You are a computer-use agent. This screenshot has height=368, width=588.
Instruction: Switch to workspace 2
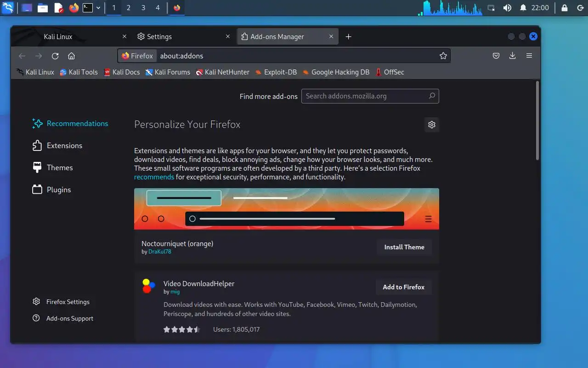point(129,8)
